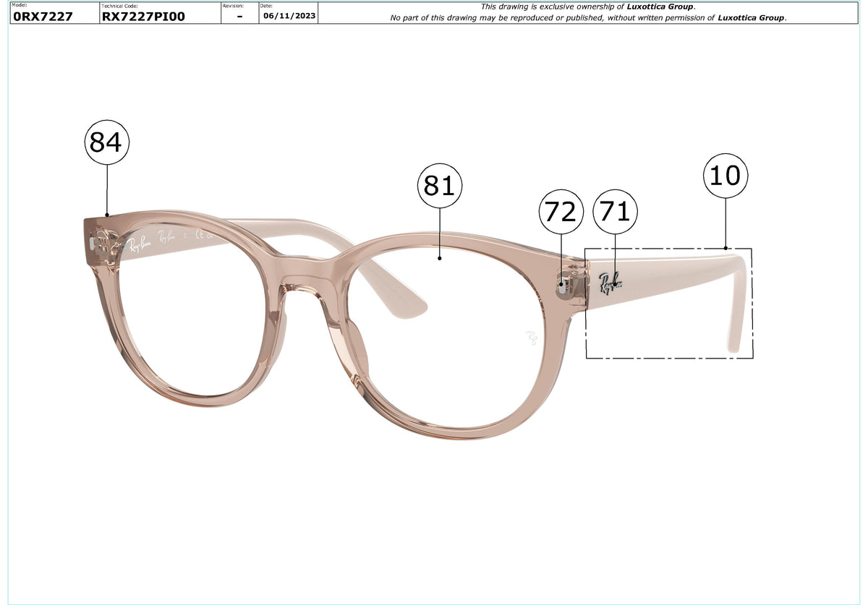This screenshot has width=868, height=605.
Task: Select the technical code RX7227PI00
Action: [x=144, y=17]
